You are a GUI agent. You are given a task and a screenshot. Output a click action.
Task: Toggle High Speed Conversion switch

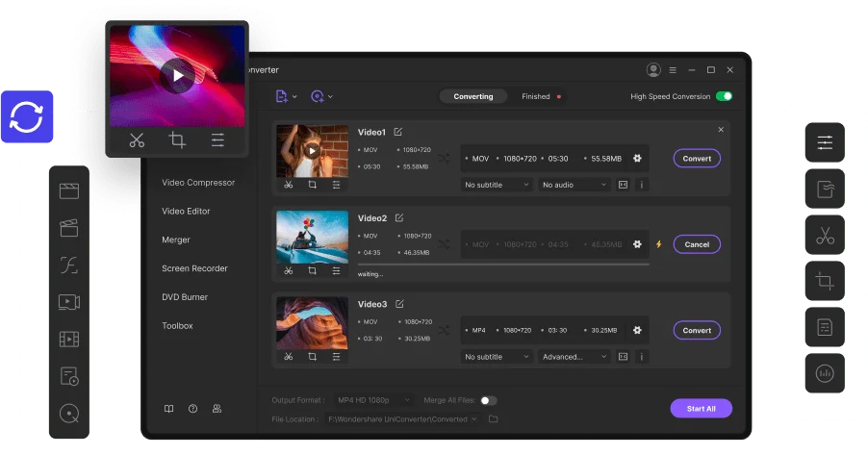coord(724,96)
